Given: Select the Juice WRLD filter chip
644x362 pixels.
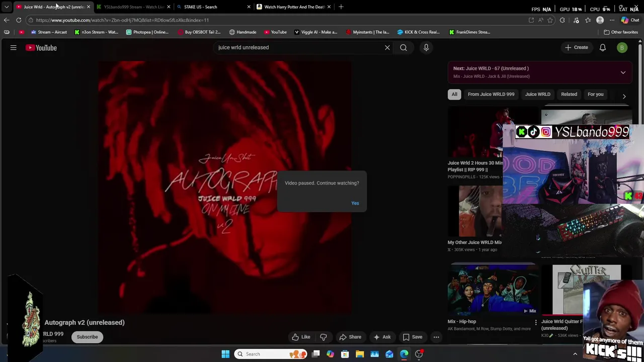Looking at the screenshot, I should click(x=538, y=94).
